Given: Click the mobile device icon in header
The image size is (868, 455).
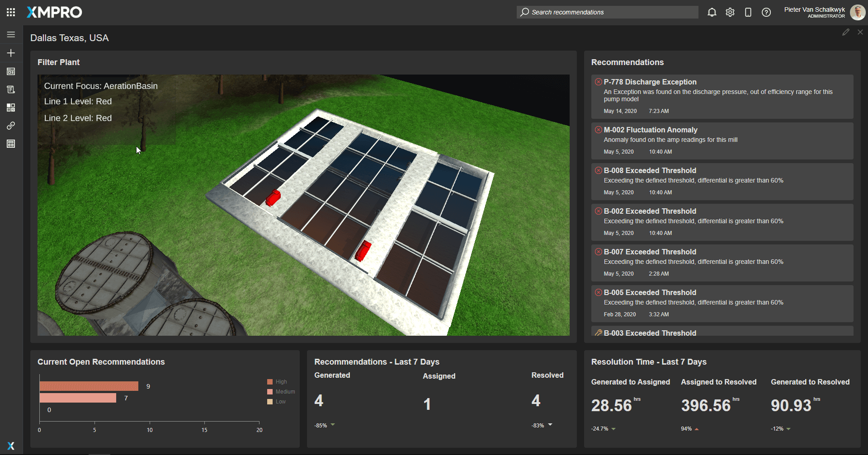Looking at the screenshot, I should (748, 12).
